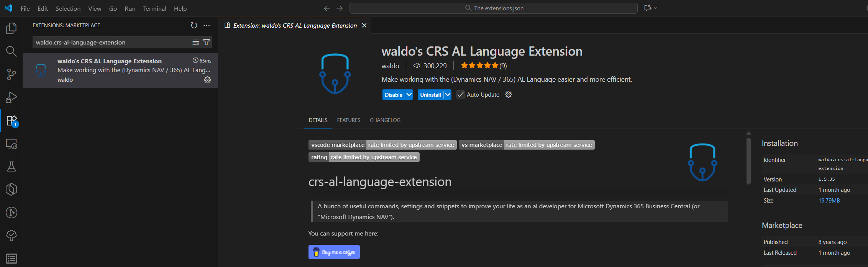
Task: Click the version number 1.5.35
Action: tap(827, 179)
